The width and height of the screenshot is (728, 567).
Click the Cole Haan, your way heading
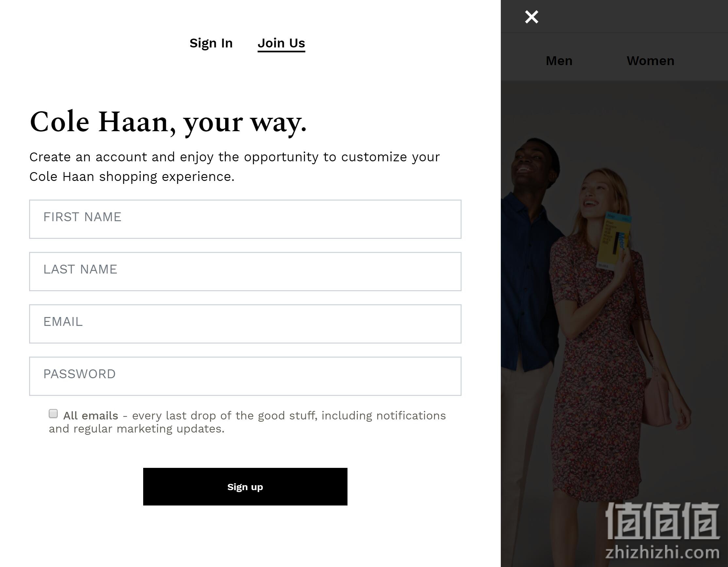[x=168, y=122]
